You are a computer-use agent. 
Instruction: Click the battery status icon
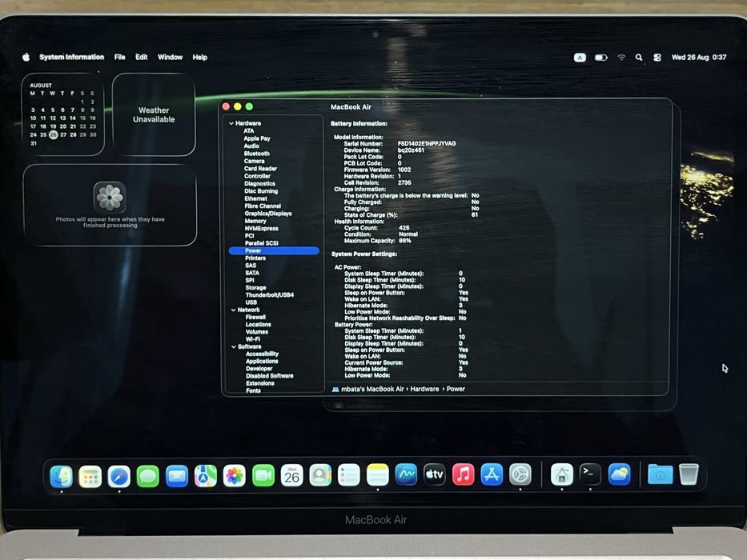[600, 57]
